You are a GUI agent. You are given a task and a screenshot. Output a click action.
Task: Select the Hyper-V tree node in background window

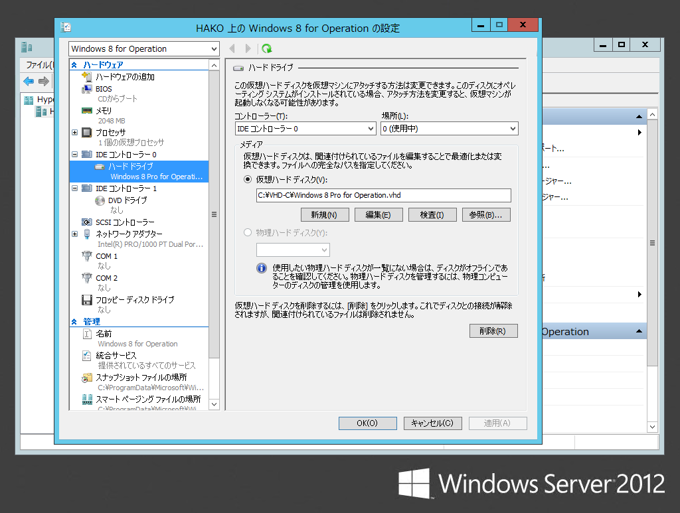point(39,100)
